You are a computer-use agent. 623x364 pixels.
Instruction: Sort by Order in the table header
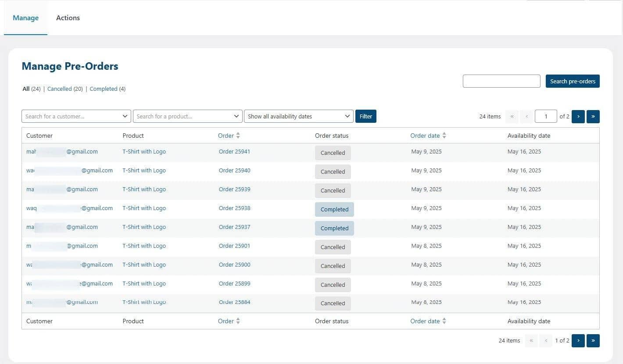(x=229, y=136)
